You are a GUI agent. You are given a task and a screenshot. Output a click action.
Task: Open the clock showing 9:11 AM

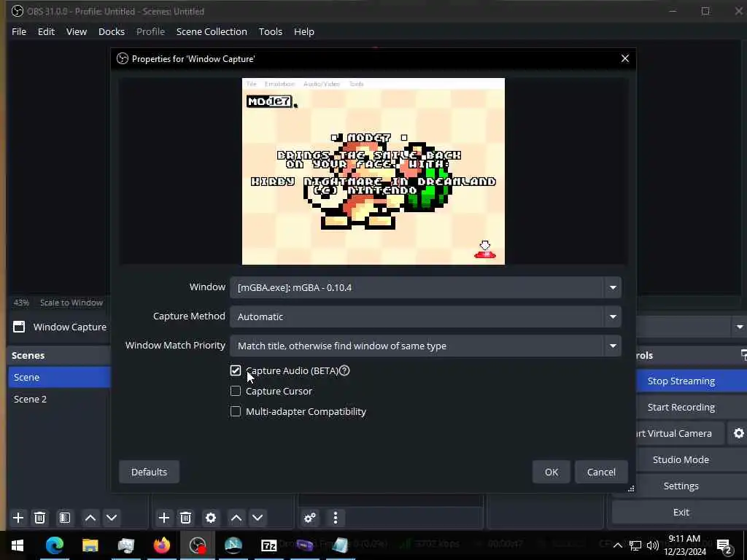pyautogui.click(x=684, y=545)
